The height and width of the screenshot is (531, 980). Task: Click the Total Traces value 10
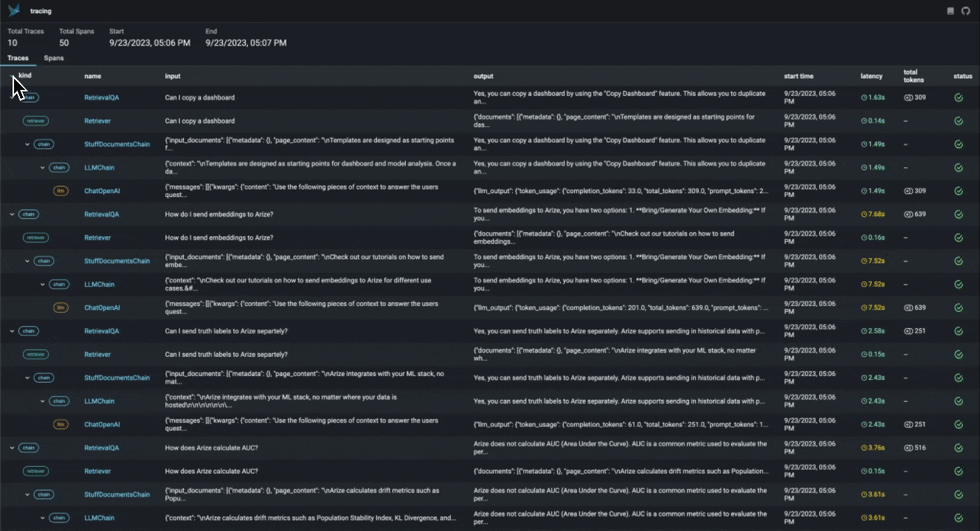tap(13, 43)
